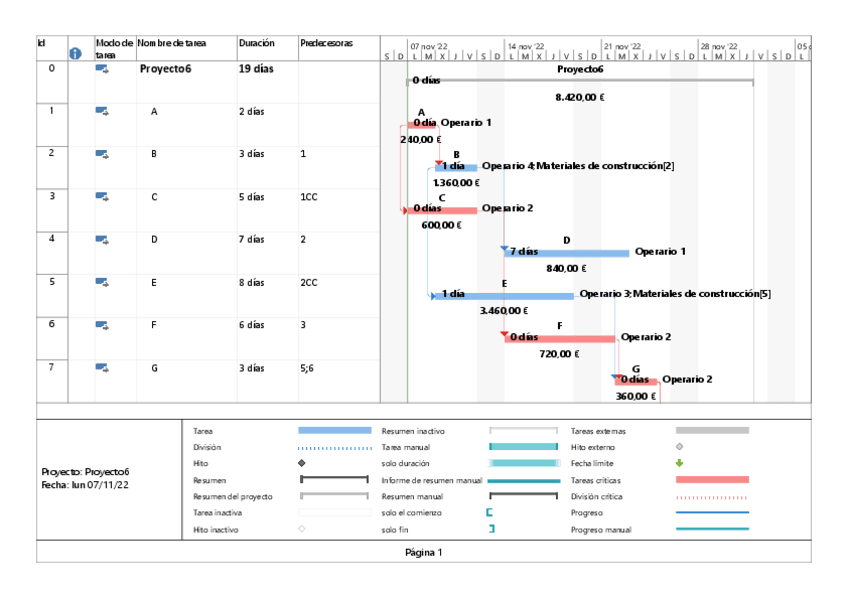
Task: Click the '7 días' duration cell for D
Action: pyautogui.click(x=252, y=239)
